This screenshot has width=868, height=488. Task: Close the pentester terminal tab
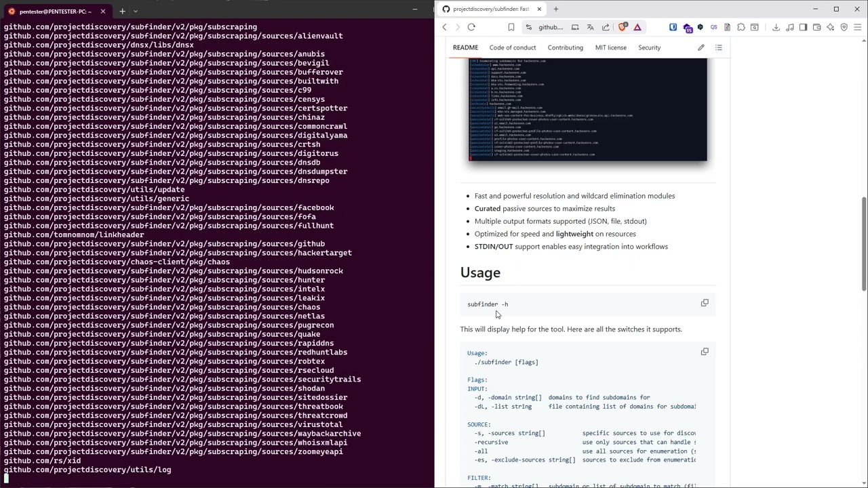pyautogui.click(x=103, y=11)
